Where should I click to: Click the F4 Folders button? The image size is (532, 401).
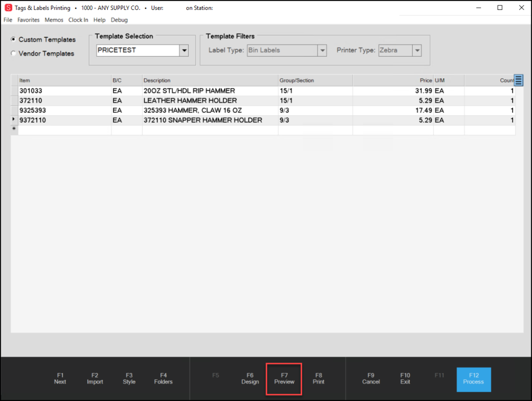tap(163, 378)
